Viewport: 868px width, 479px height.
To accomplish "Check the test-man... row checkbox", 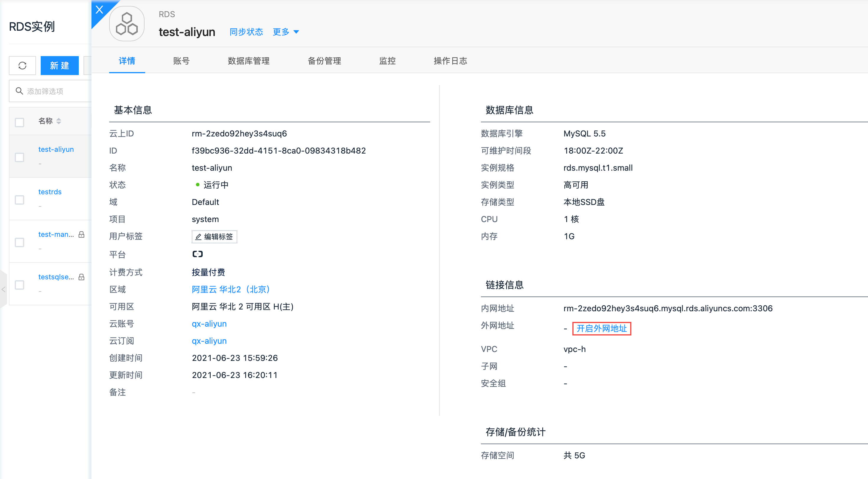I will tap(19, 242).
